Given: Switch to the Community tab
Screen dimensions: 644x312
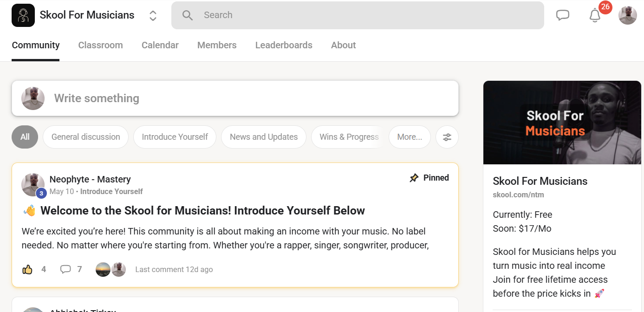Looking at the screenshot, I should pyautogui.click(x=36, y=45).
